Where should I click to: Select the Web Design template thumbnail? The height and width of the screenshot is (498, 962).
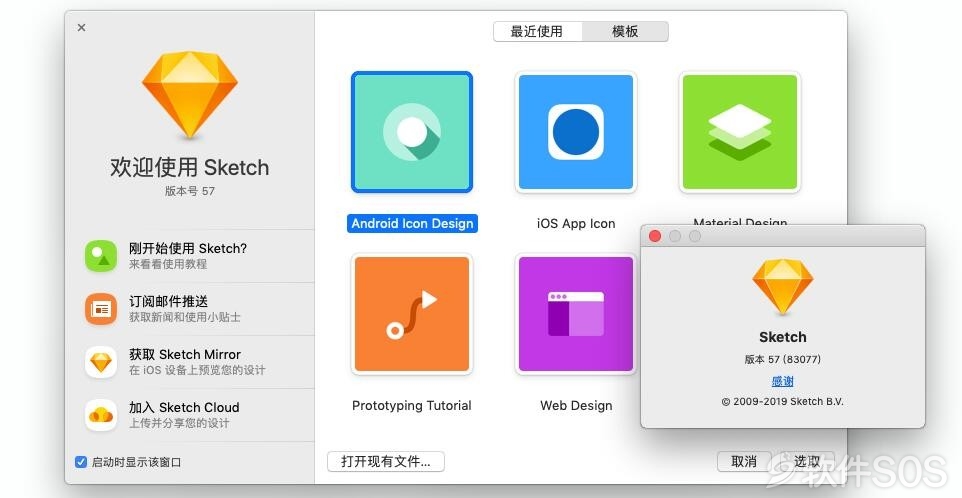[575, 314]
